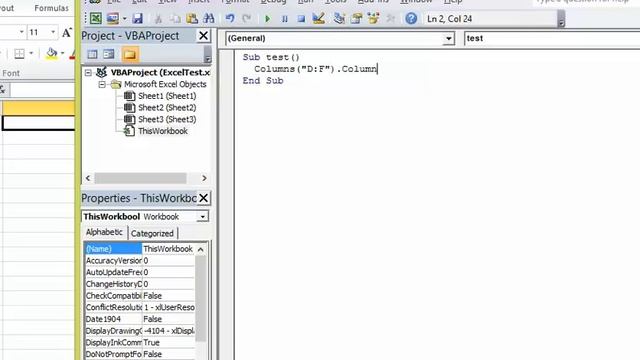Viewport: 640px width, 360px height.
Task: Open Find with the binoculars icon
Action: 209,18
